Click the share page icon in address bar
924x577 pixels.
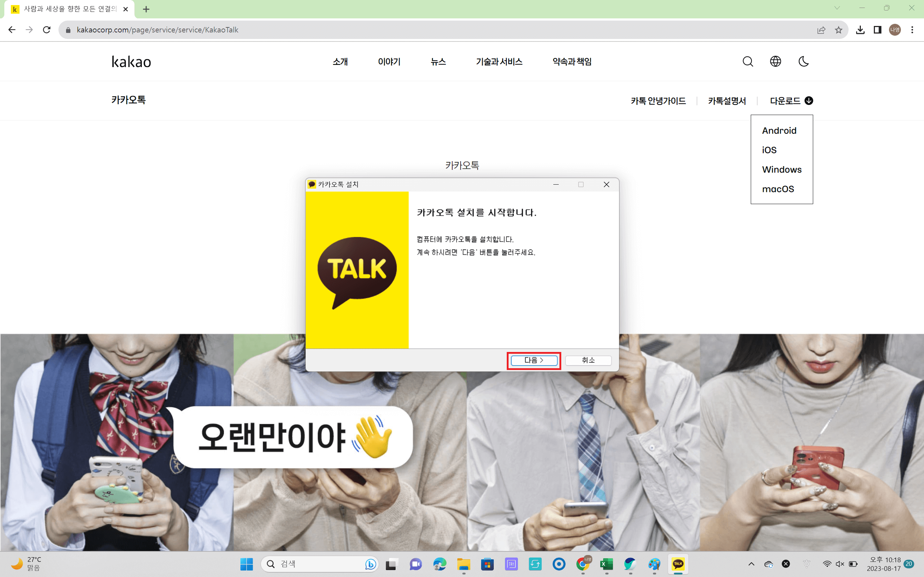(x=821, y=30)
